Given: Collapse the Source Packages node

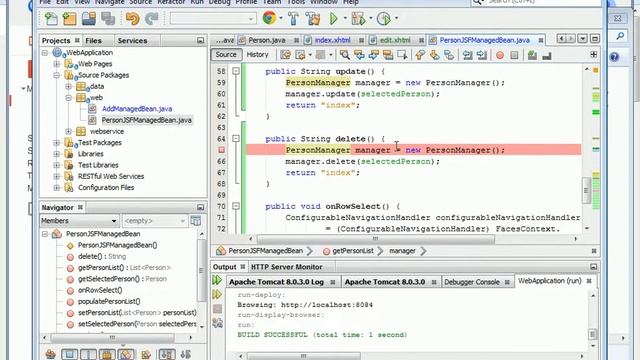Looking at the screenshot, I should [x=57, y=75].
